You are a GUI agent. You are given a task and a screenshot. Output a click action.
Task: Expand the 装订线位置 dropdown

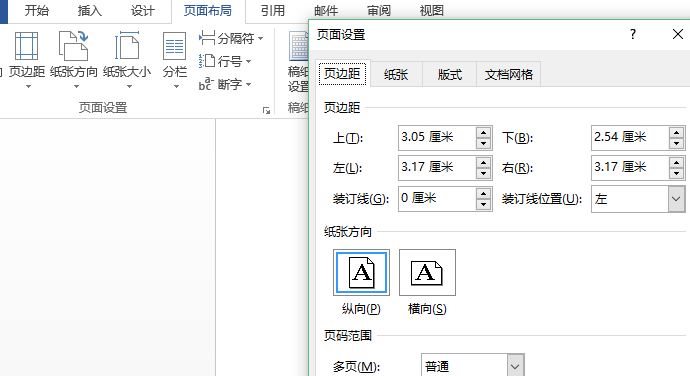pyautogui.click(x=676, y=199)
